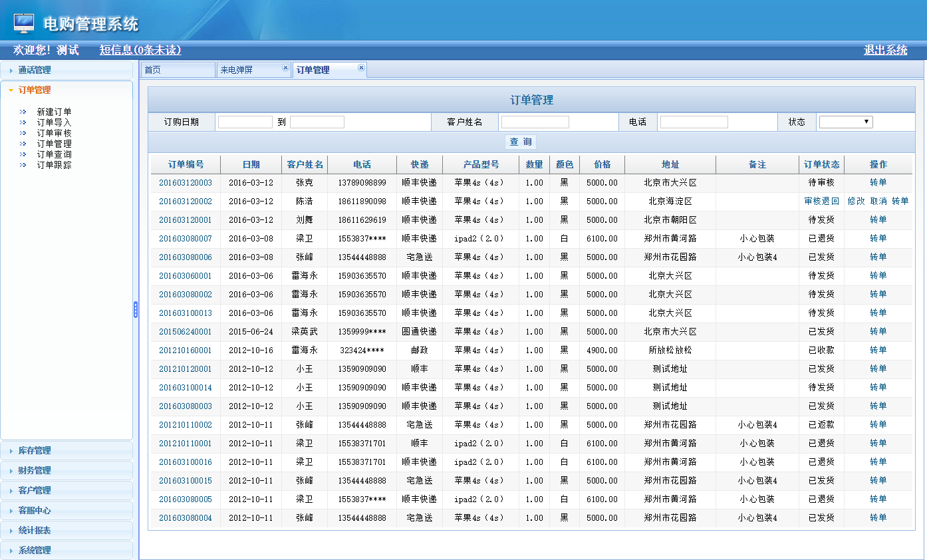The width and height of the screenshot is (927, 560).
Task: Click 转单 for order 201603080004
Action: point(878,518)
